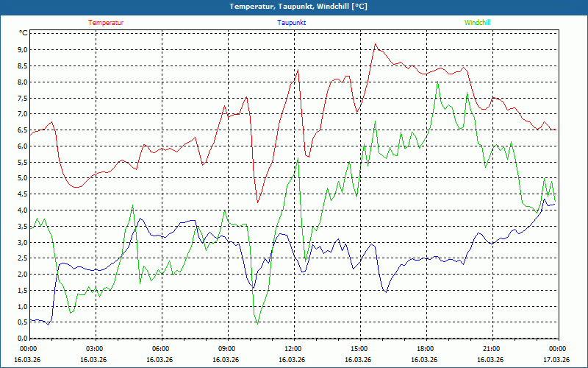
Task: Click the 0,5 value on the y-axis
Action: [22, 322]
